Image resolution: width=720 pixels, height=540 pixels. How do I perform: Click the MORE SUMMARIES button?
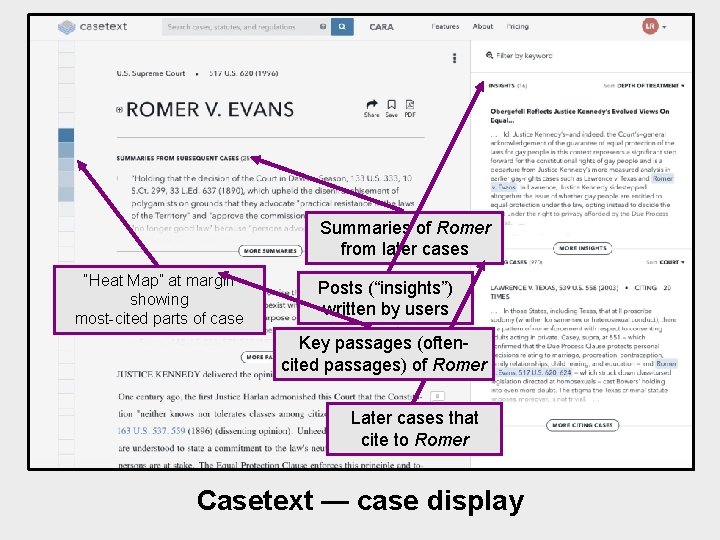point(270,251)
